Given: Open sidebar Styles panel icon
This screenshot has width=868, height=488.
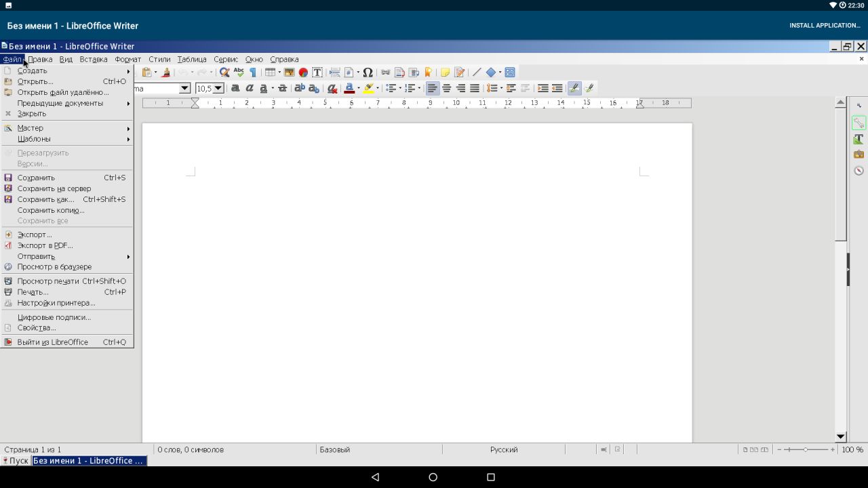Looking at the screenshot, I should click(859, 139).
